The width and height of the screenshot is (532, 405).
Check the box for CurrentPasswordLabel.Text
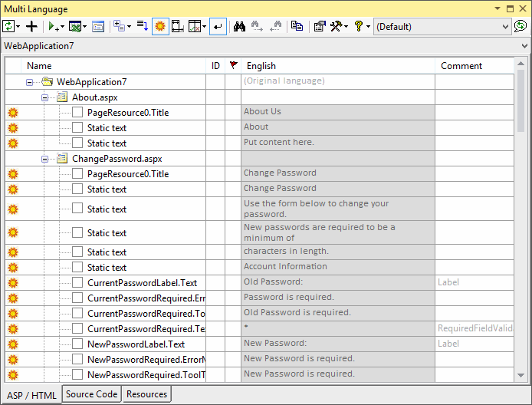click(77, 282)
